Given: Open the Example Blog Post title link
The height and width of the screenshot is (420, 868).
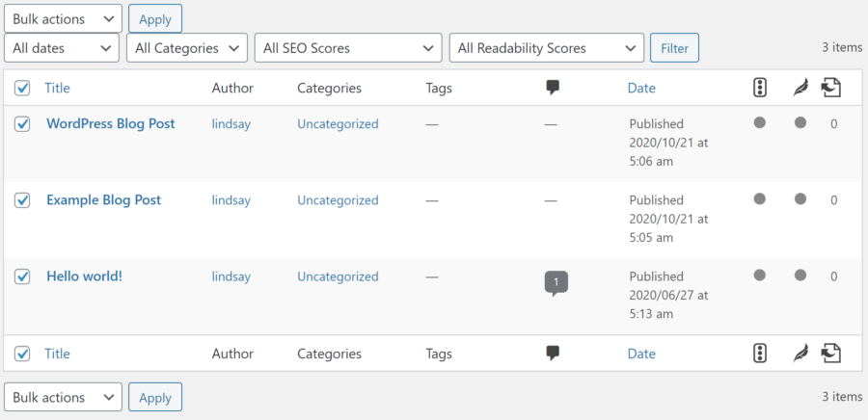Looking at the screenshot, I should point(103,200).
